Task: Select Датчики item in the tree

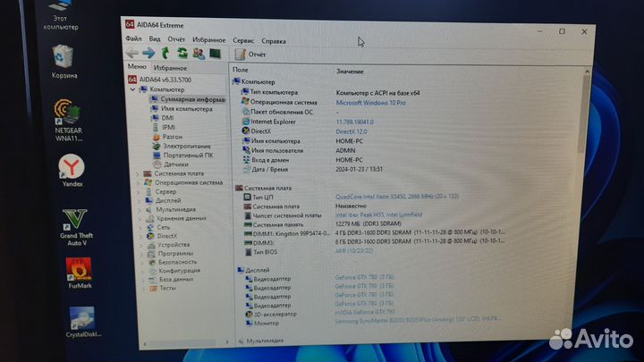Action: pos(175,164)
